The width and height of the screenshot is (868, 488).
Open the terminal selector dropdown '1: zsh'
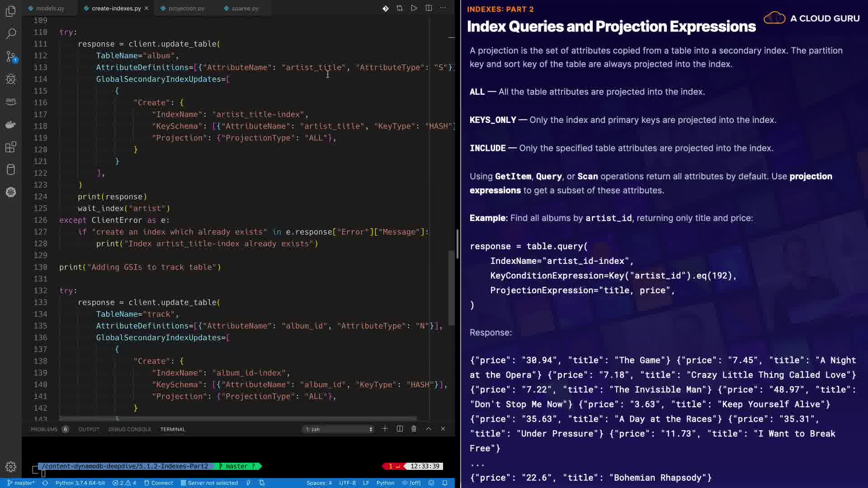(339, 429)
